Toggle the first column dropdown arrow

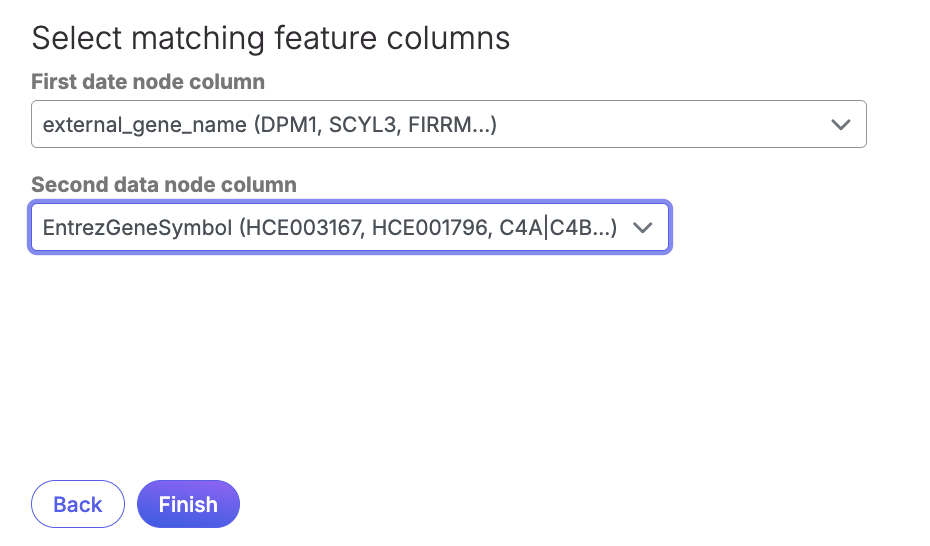[x=840, y=125]
